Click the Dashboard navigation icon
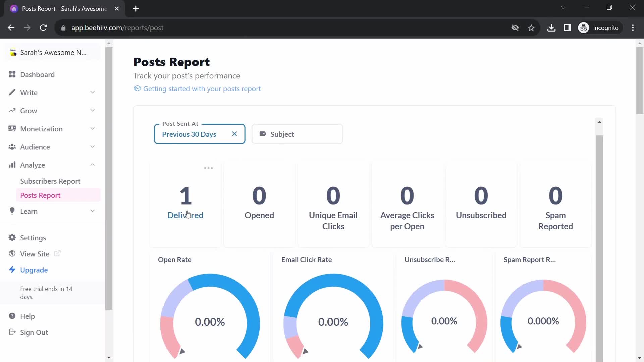 click(x=12, y=74)
